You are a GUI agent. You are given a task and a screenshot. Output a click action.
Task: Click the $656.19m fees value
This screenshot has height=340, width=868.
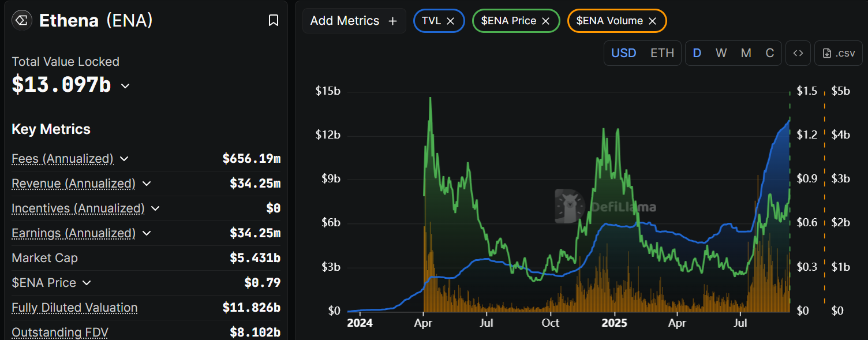point(252,159)
